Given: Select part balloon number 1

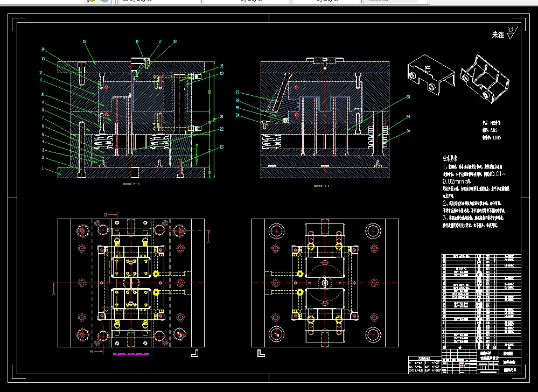Looking at the screenshot, I should (43, 168).
